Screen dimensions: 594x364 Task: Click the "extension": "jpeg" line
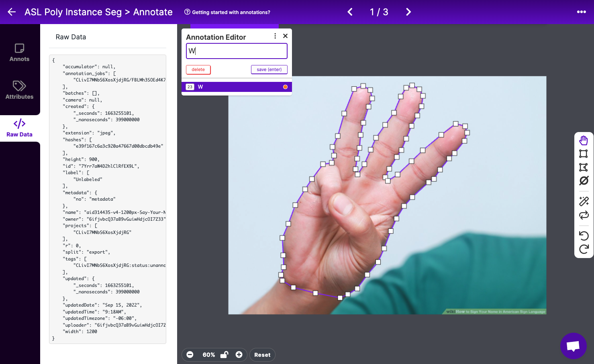tap(89, 133)
